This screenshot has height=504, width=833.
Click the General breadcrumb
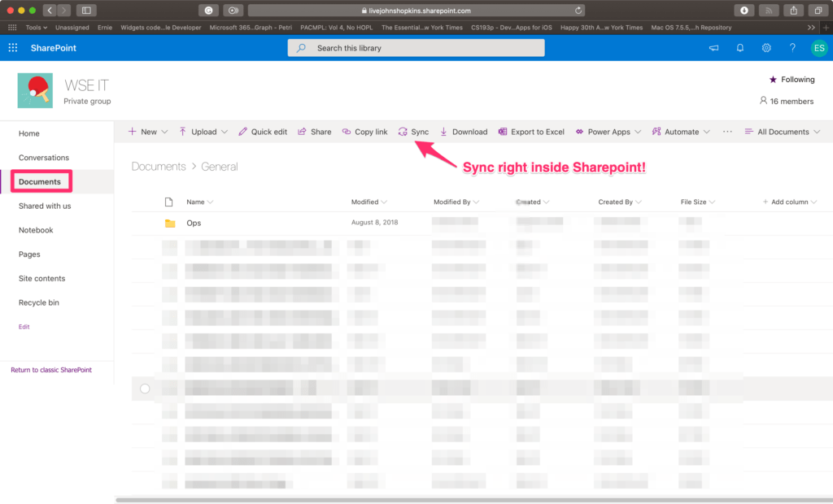pyautogui.click(x=220, y=166)
